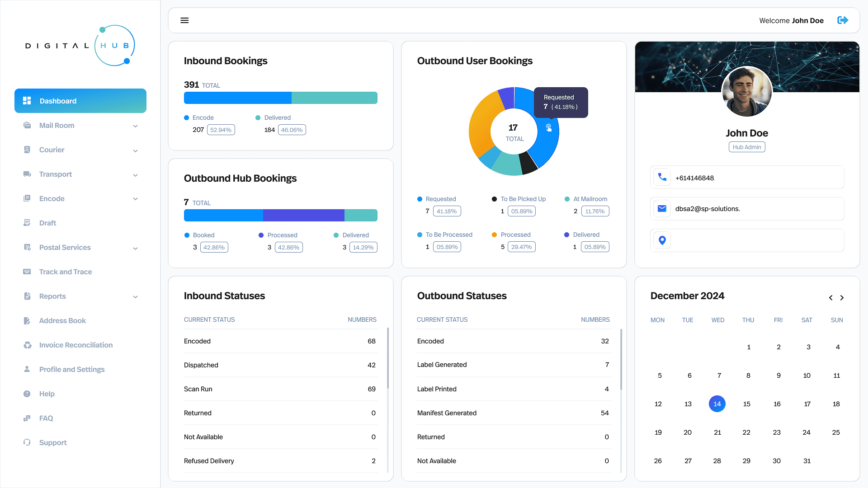
Task: Click the phone icon in the profile card
Action: 662,177
